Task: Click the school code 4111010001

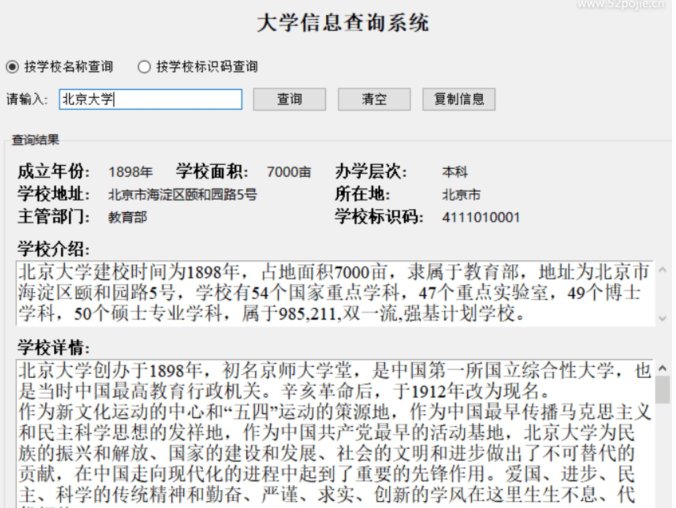Action: point(481,217)
